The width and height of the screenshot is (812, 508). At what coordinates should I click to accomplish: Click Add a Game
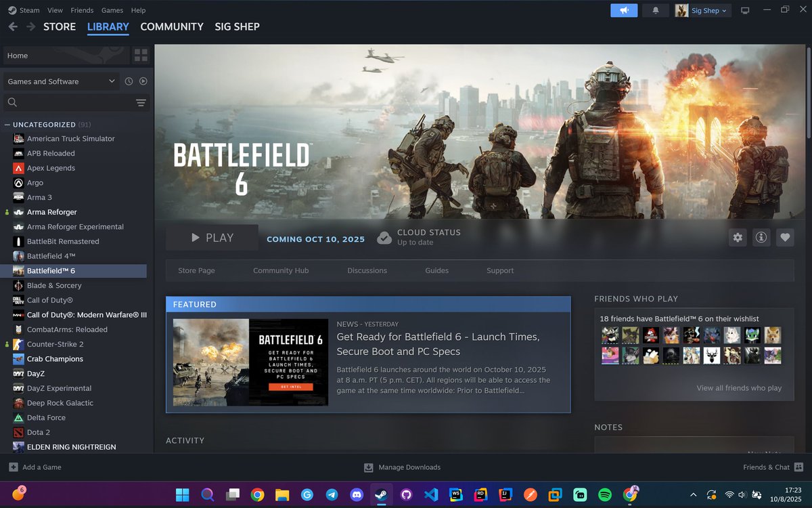[35, 467]
